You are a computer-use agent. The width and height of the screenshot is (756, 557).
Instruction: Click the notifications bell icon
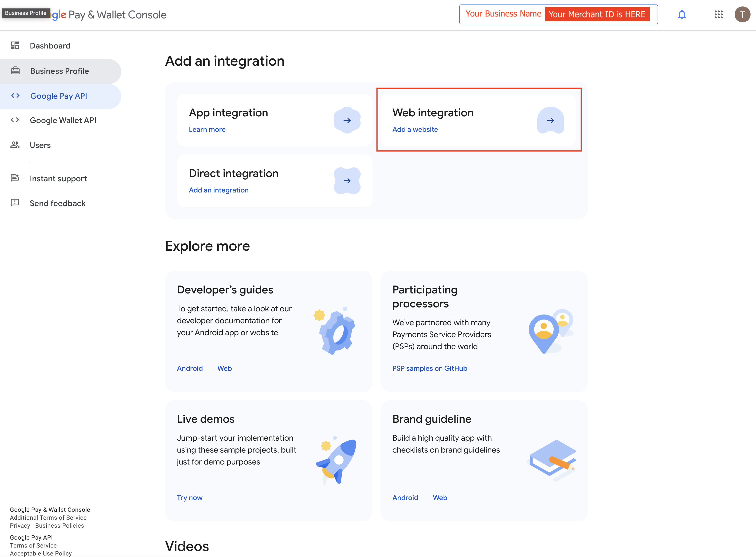tap(681, 14)
